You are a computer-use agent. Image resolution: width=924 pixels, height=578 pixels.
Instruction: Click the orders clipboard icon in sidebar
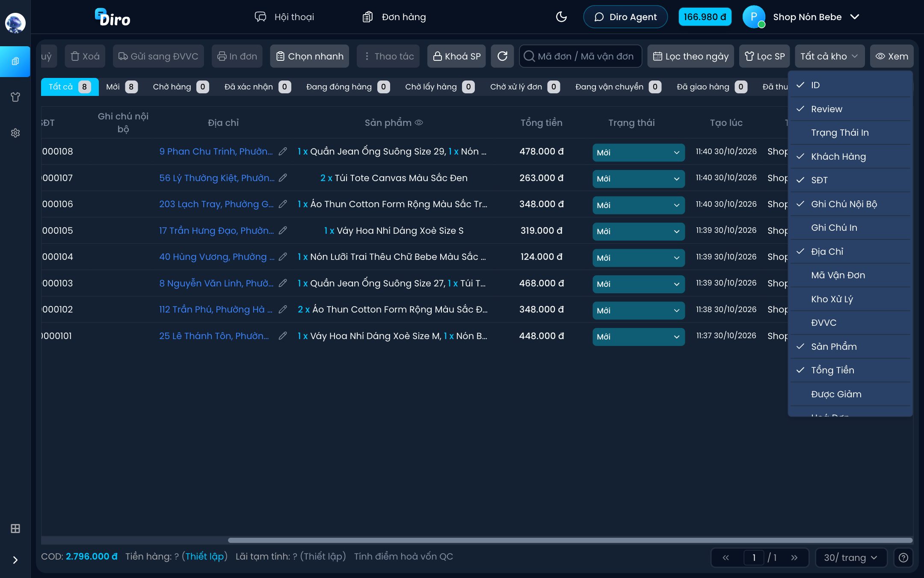15,62
